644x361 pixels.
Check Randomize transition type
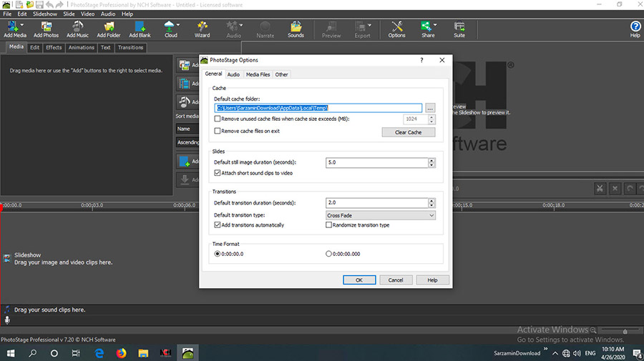pyautogui.click(x=328, y=224)
